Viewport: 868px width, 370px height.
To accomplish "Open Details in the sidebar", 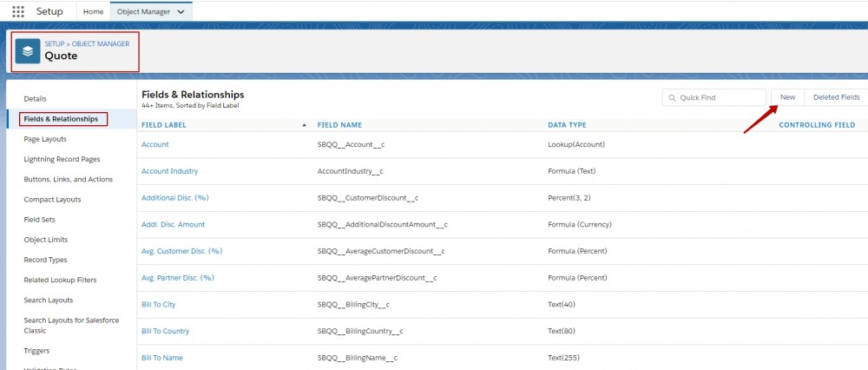I will [35, 99].
